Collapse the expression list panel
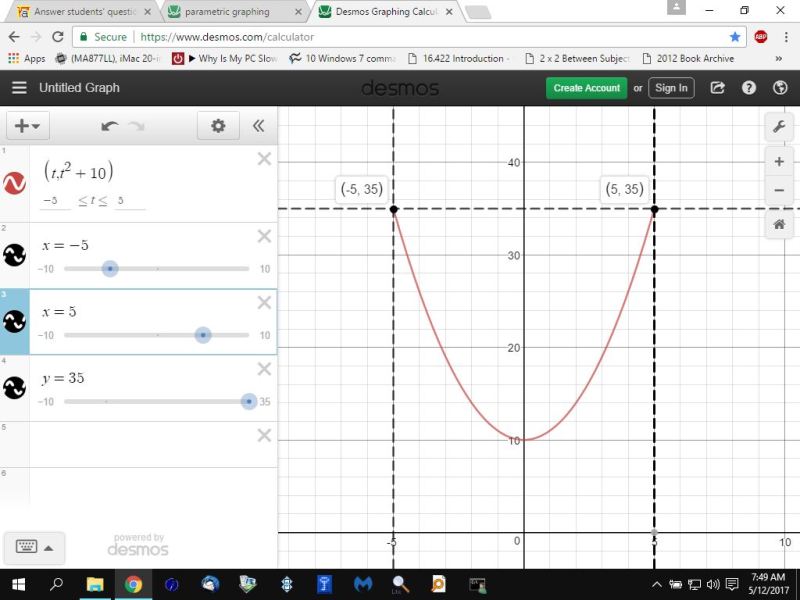 click(x=259, y=126)
